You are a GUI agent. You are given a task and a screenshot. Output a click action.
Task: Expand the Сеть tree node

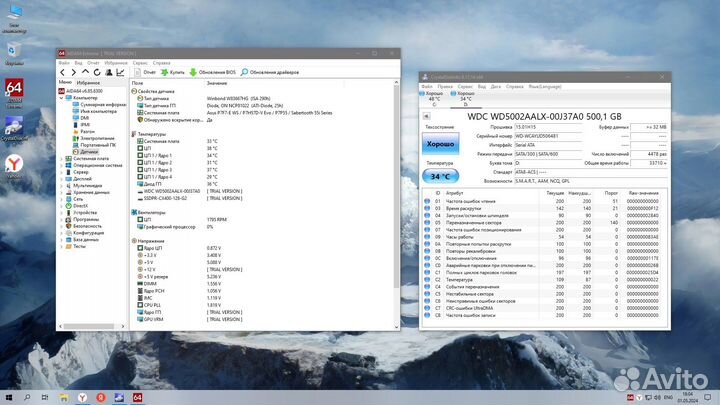click(62, 199)
